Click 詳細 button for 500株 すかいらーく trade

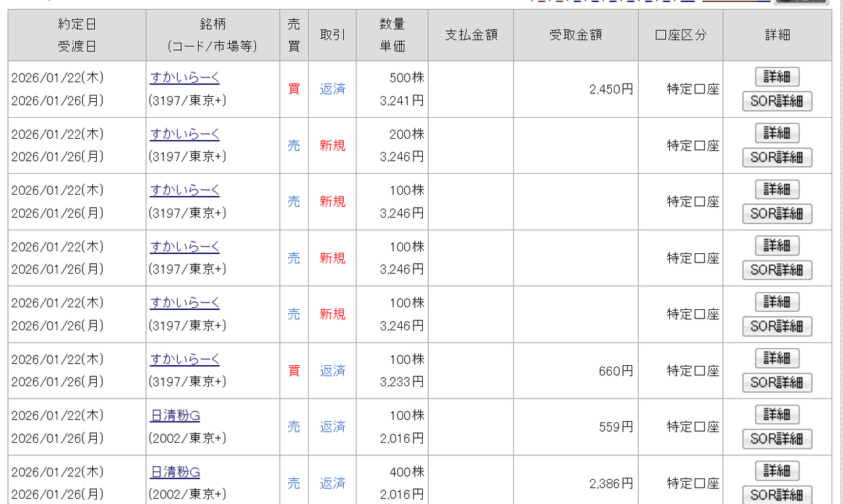click(776, 77)
